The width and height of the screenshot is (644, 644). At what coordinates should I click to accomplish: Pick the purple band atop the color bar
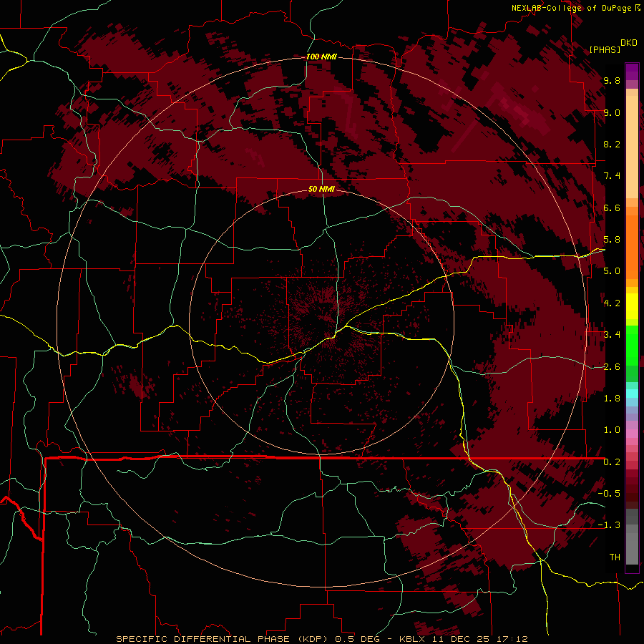(x=632, y=72)
